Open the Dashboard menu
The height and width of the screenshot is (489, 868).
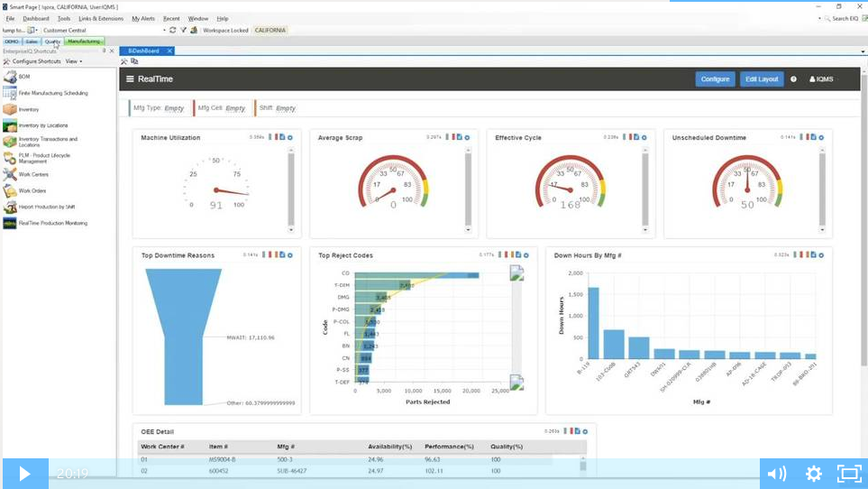coord(36,18)
